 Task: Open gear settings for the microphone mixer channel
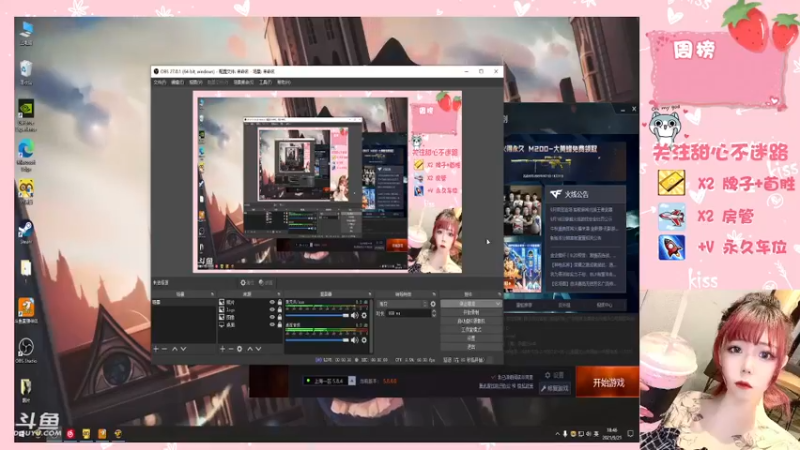coord(364,316)
